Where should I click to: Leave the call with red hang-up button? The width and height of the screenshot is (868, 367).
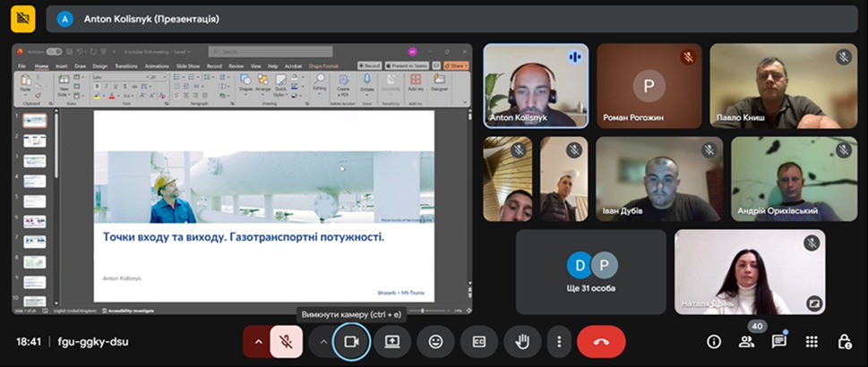click(601, 341)
